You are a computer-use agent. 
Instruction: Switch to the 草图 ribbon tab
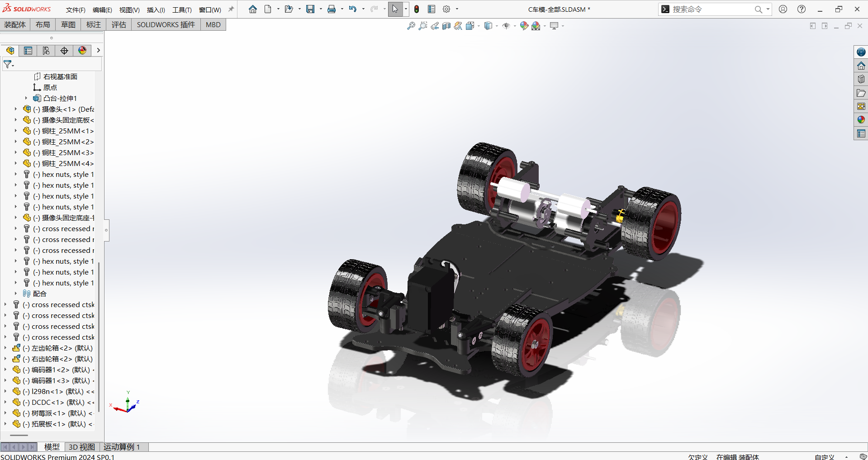(68, 25)
